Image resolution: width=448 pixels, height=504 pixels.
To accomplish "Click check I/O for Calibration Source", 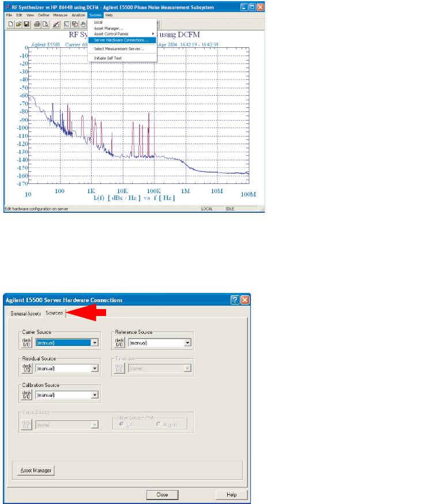I will [27, 394].
